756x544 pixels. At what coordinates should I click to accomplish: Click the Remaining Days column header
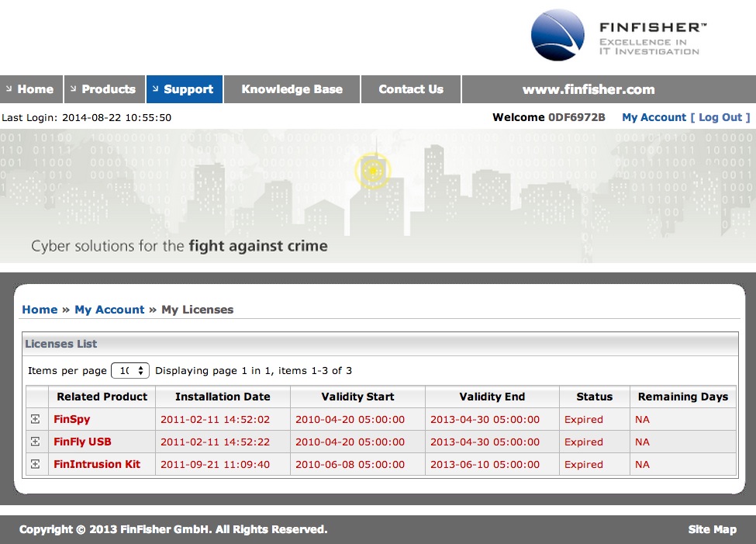(682, 397)
